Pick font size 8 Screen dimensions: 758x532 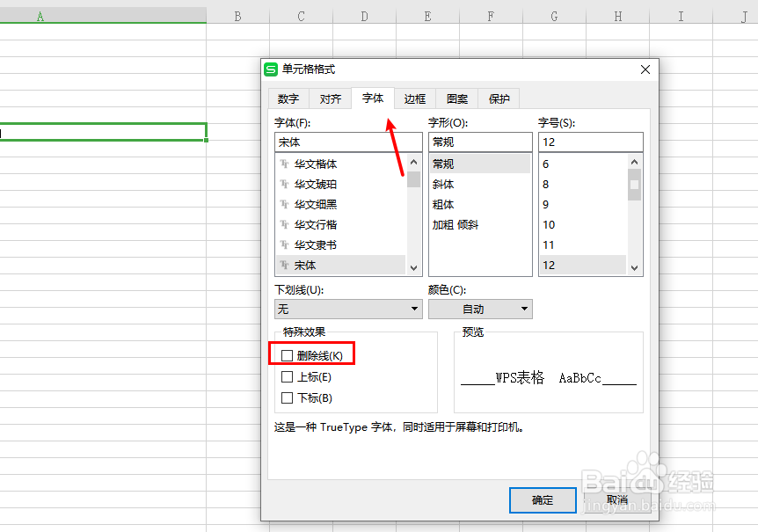[x=583, y=185]
